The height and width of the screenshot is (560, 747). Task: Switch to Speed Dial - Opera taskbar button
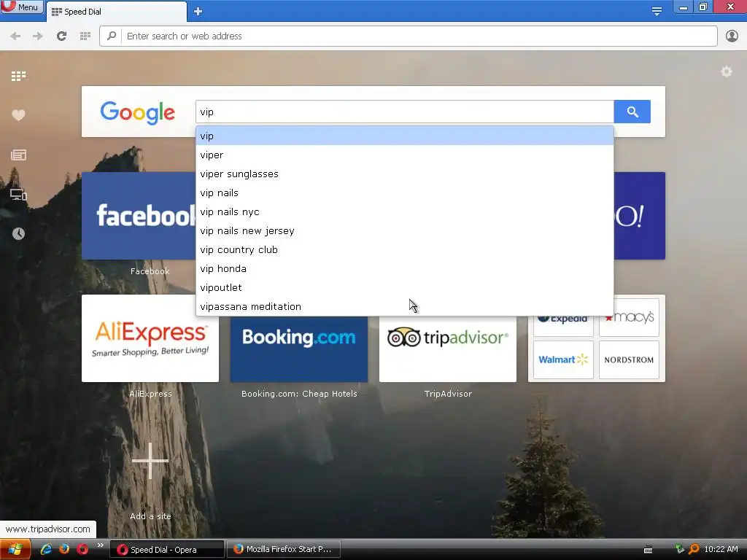(167, 550)
